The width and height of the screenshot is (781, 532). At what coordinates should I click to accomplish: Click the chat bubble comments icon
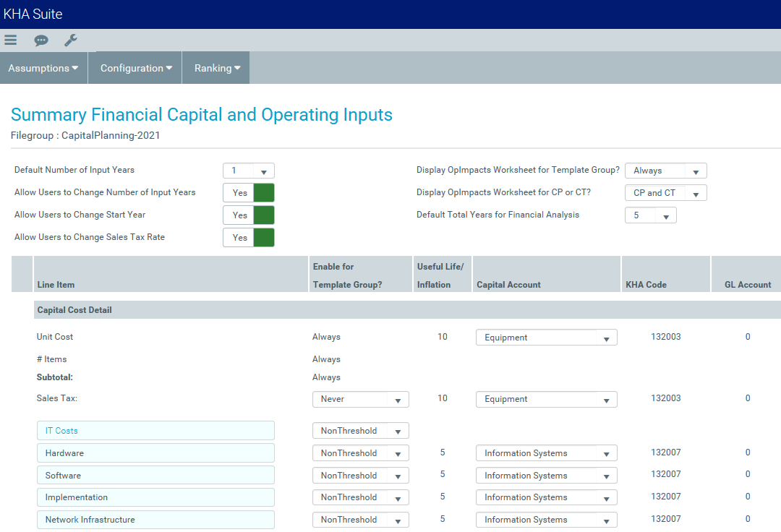[41, 40]
